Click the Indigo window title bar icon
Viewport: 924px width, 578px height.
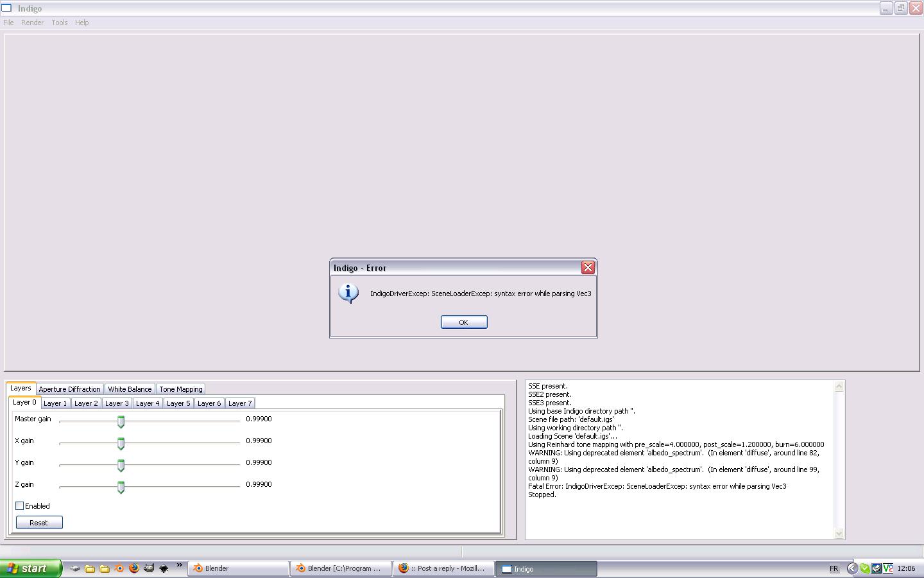[6, 8]
